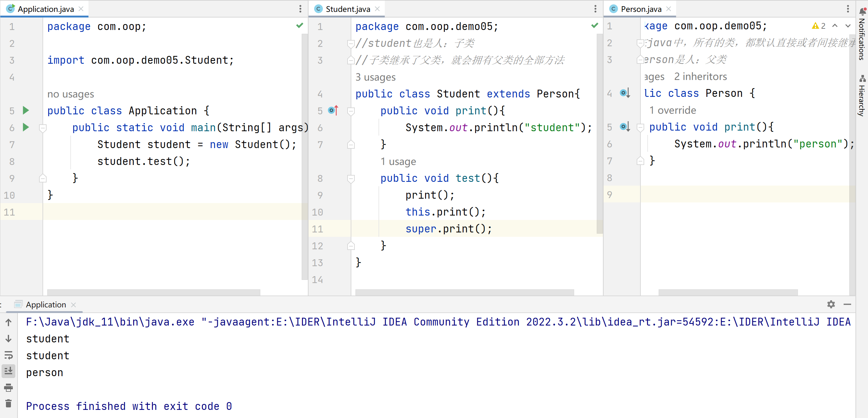Click the inheritors marker beside the Person class
The width and height of the screenshot is (868, 418).
click(625, 93)
